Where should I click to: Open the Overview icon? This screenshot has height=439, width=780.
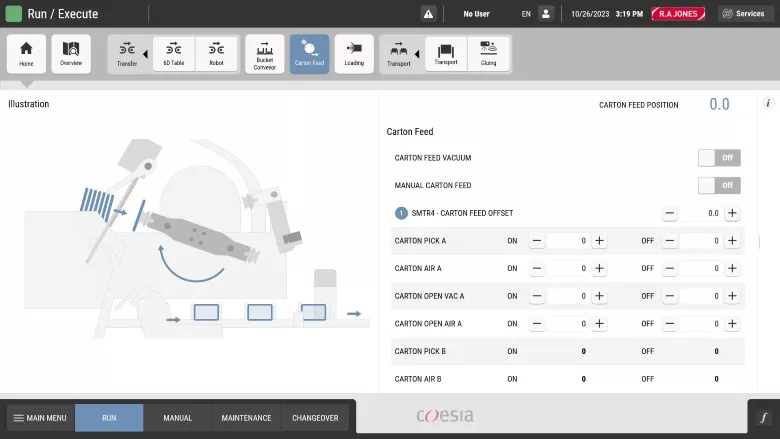coord(71,54)
